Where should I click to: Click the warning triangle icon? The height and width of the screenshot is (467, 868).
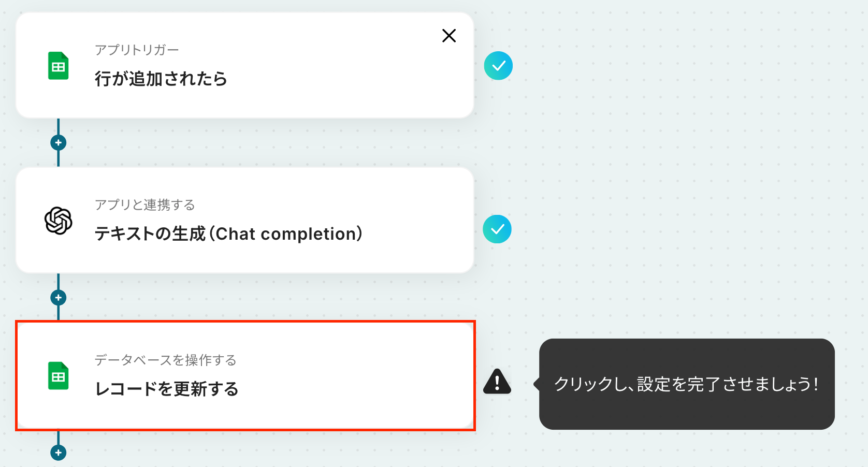pyautogui.click(x=497, y=382)
